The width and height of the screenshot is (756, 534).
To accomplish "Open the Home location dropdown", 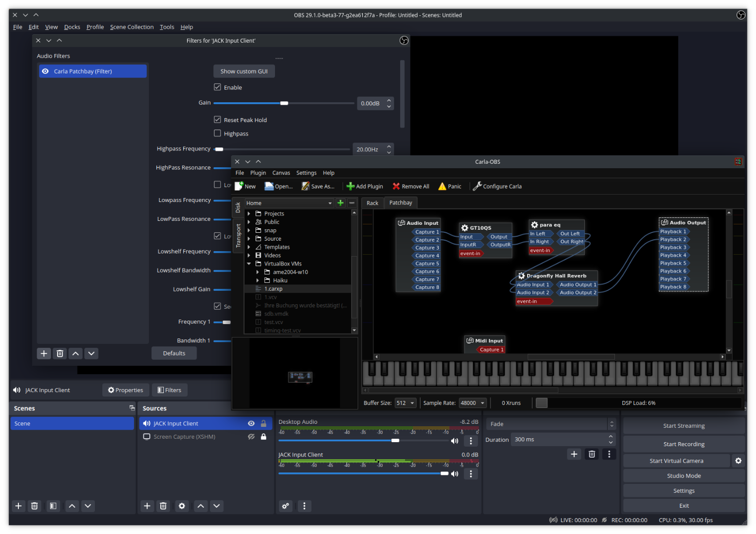I will tap(288, 203).
